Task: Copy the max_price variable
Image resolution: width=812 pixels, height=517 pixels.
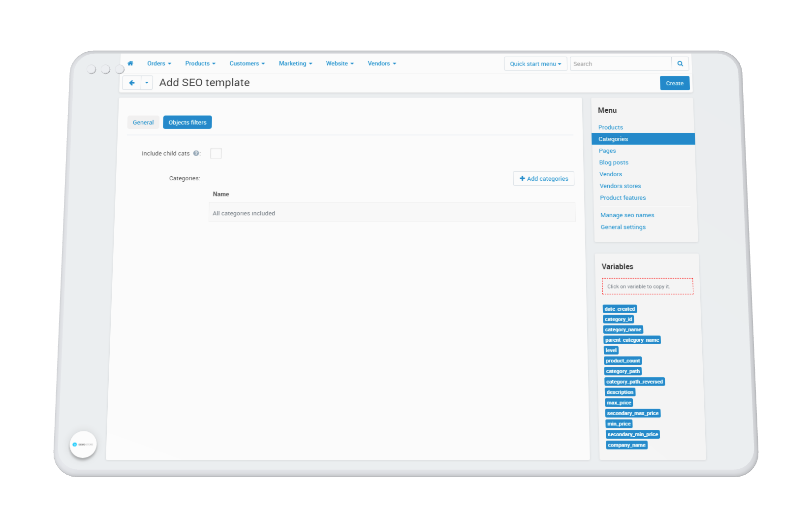Action: pos(619,403)
